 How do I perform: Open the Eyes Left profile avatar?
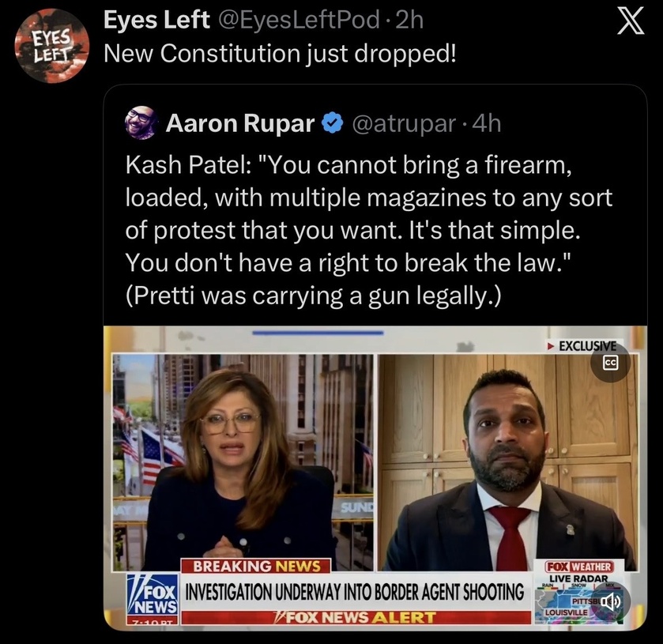[52, 45]
